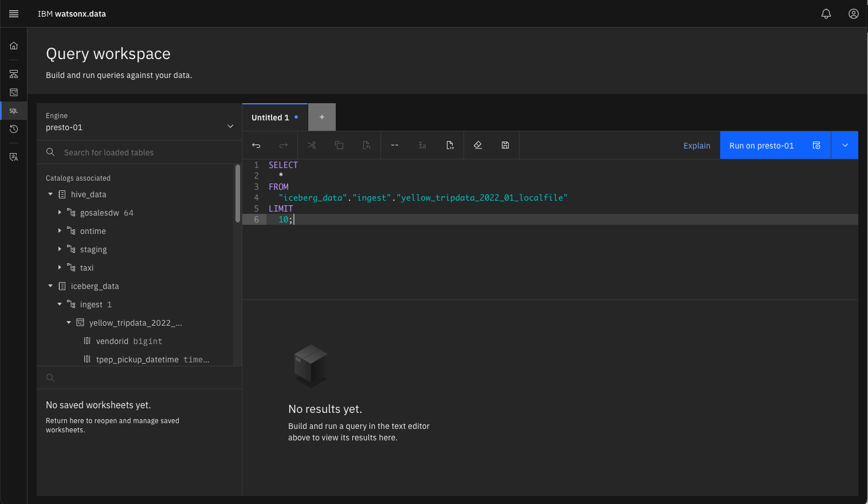Image resolution: width=868 pixels, height=504 pixels.
Task: Collapse the yellow_tripdata_2022 table
Action: (69, 323)
